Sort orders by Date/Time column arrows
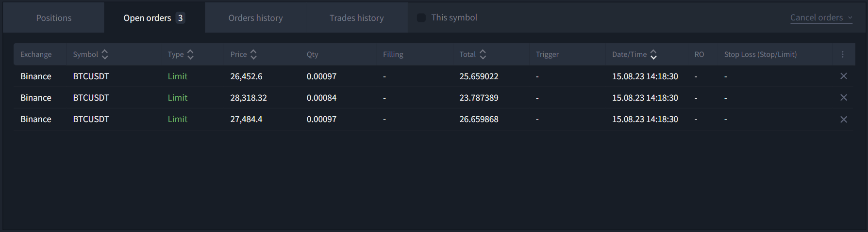 (x=653, y=54)
